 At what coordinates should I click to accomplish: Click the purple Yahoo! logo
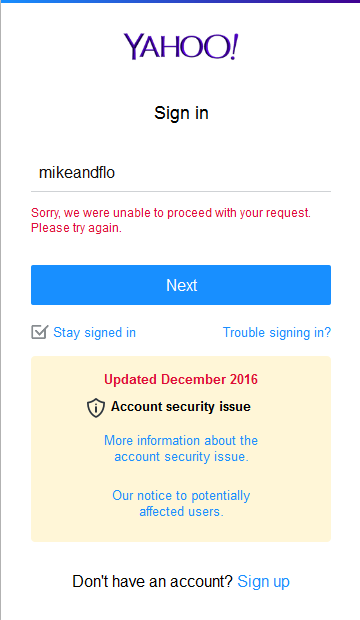tap(181, 47)
